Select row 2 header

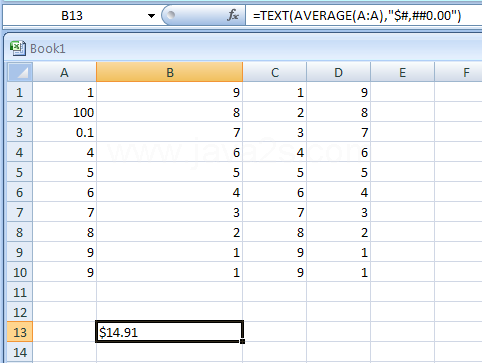point(20,112)
